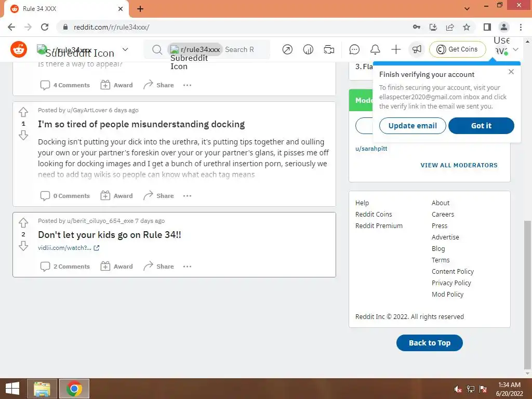
Task: Expand the r/rule34xxx community dropdown
Action: click(x=125, y=49)
